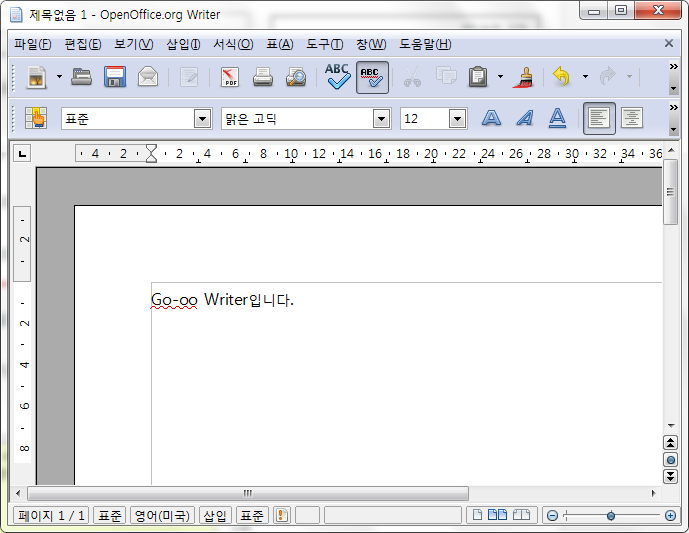689x533 pixels.
Task: Click the New document icon
Action: 36,77
